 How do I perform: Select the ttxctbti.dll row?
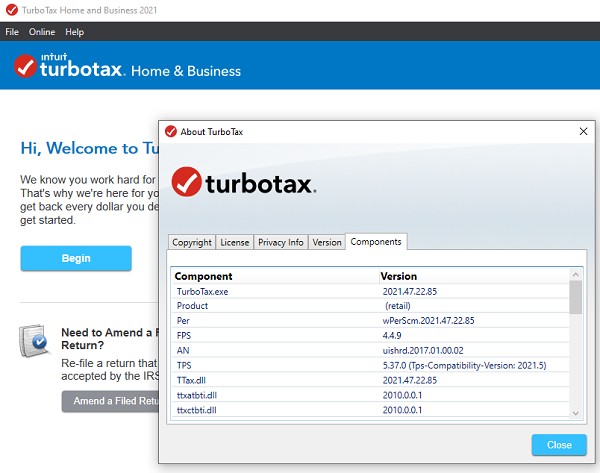(x=370, y=410)
